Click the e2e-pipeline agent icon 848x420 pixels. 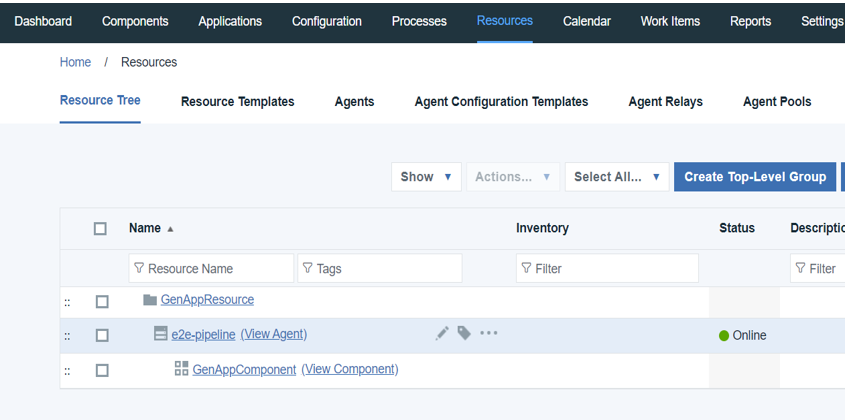click(x=160, y=334)
